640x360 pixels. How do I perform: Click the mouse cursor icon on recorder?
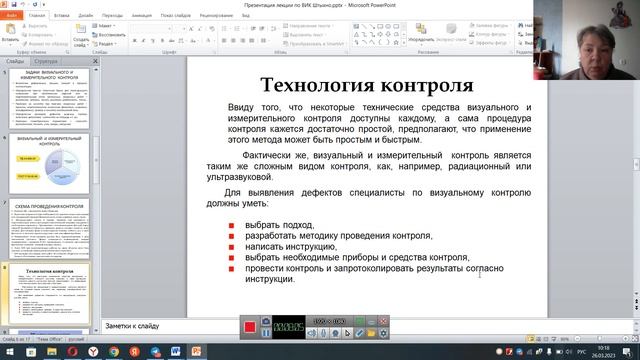click(347, 333)
